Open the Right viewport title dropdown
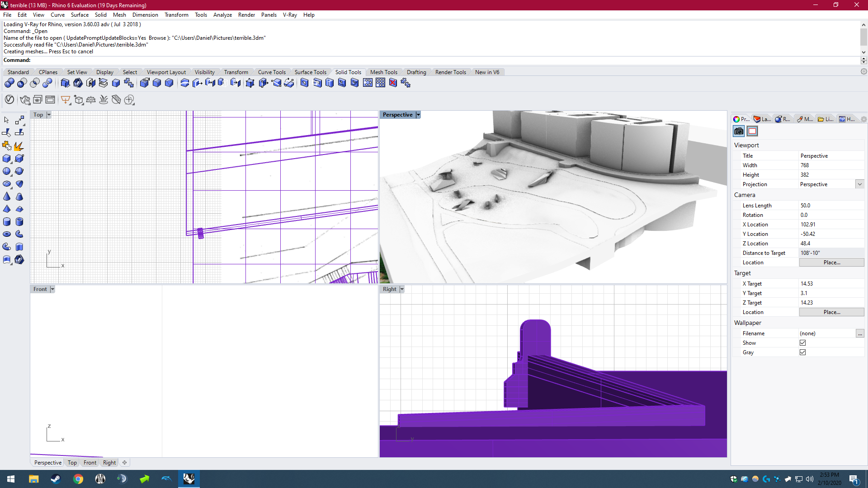868x488 pixels. click(x=402, y=289)
